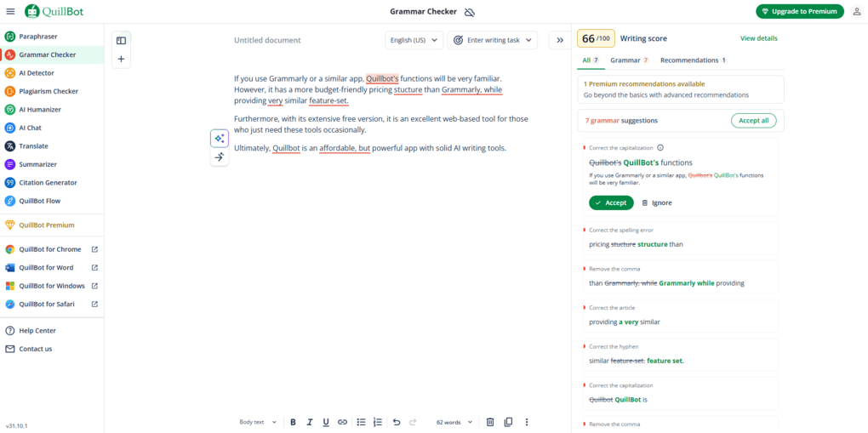Click the underlined word 'stucture' in text
This screenshot has width=868, height=433.
tap(408, 89)
